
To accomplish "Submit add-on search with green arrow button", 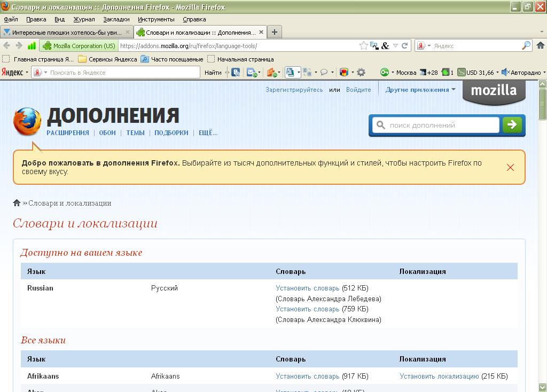I will pyautogui.click(x=512, y=124).
